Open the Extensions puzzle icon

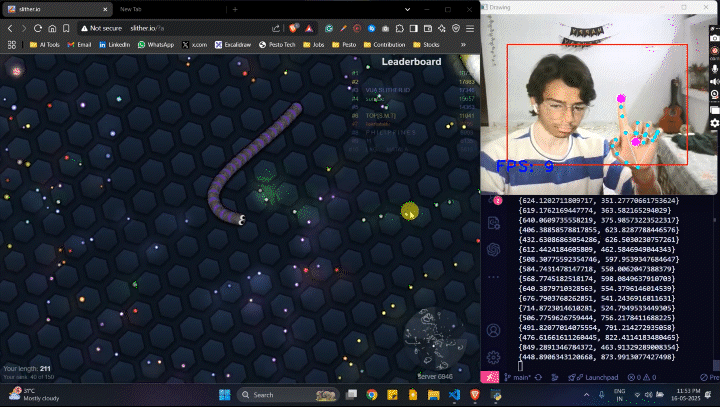(399, 28)
